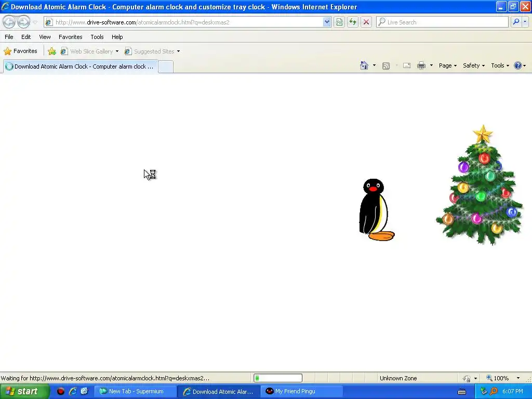The height and width of the screenshot is (399, 532).
Task: Open the Web Slice Gallery link
Action: pyautogui.click(x=89, y=51)
